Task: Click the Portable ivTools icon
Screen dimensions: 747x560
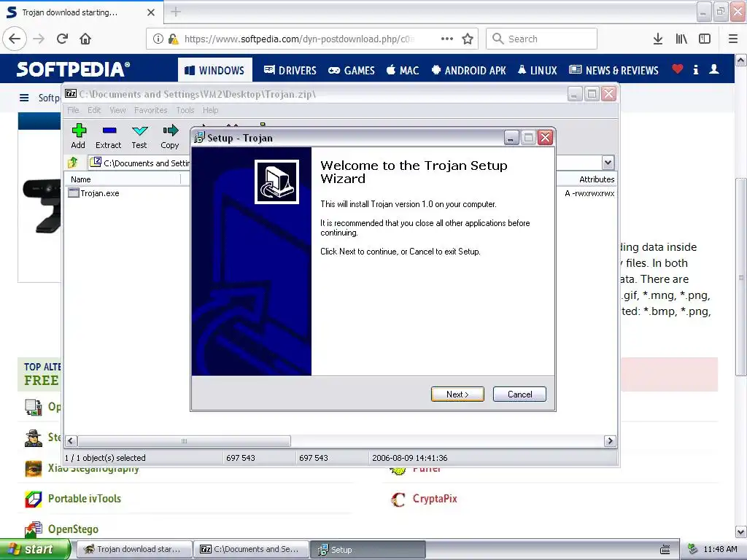Action: [34, 499]
